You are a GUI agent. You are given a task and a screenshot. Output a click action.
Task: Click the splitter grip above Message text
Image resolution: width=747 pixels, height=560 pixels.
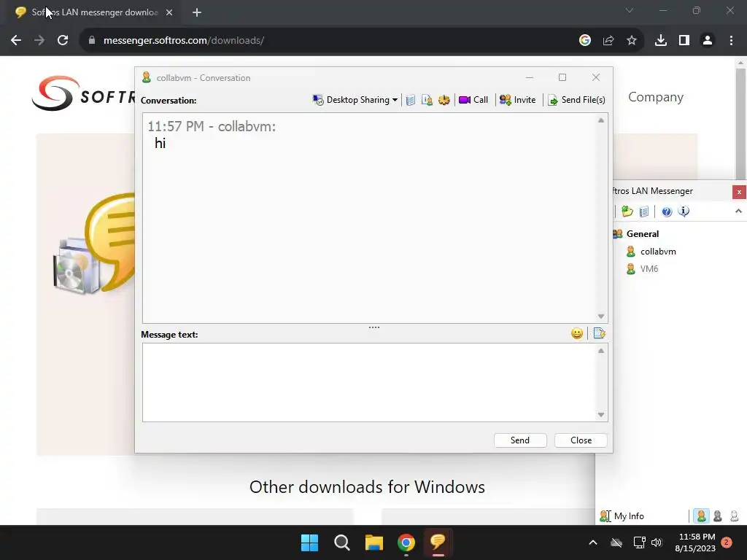coord(374,327)
